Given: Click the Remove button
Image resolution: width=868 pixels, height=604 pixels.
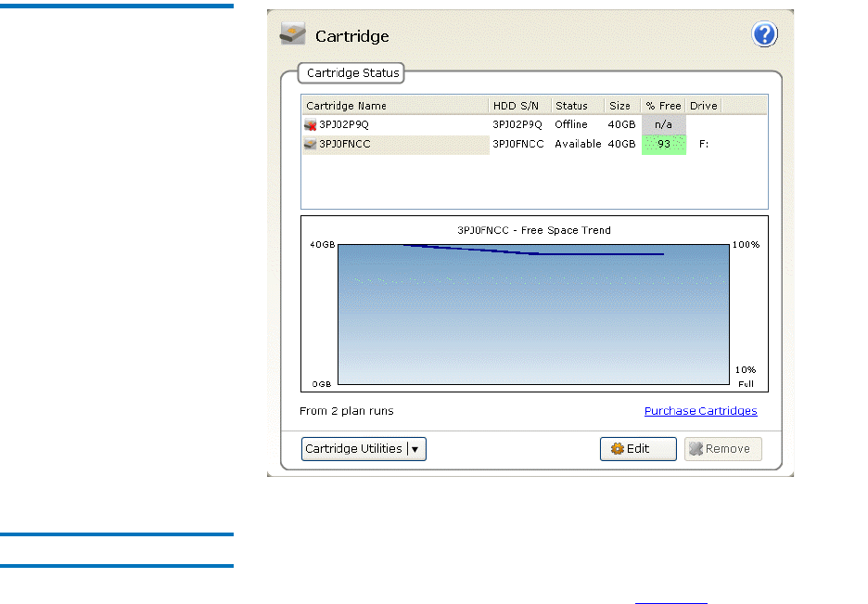Looking at the screenshot, I should point(723,449).
